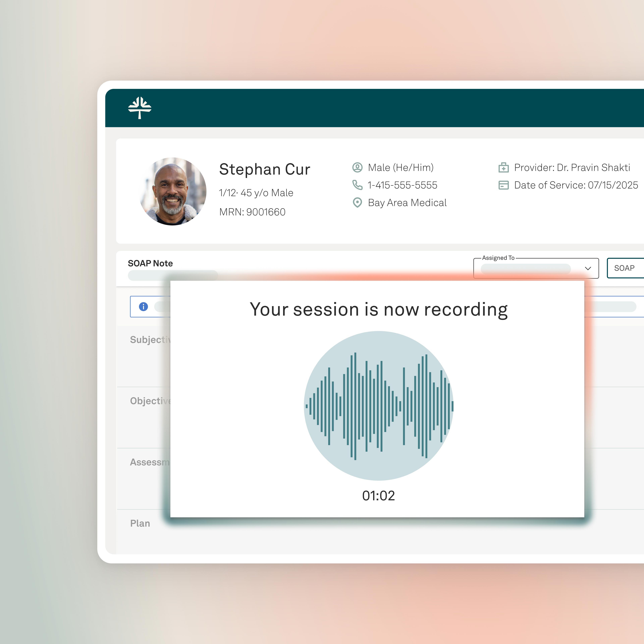Click the patient name Stephan Cur
The image size is (644, 644).
265,169
